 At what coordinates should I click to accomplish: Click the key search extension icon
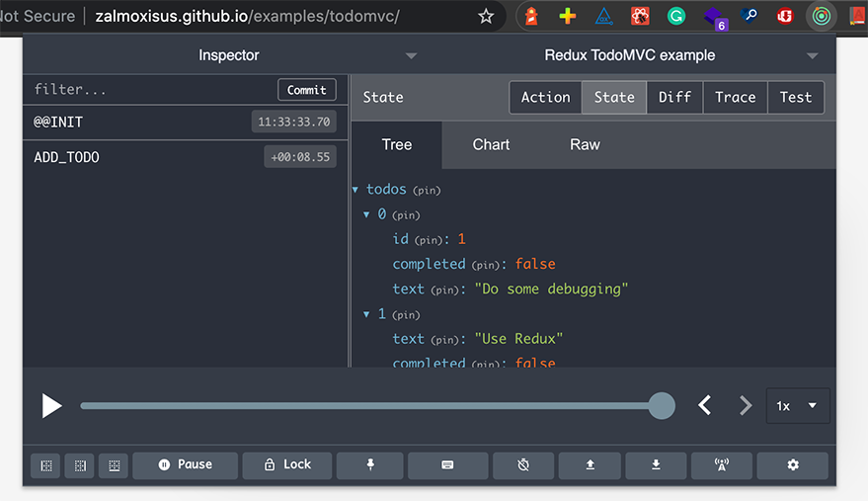pos(749,16)
